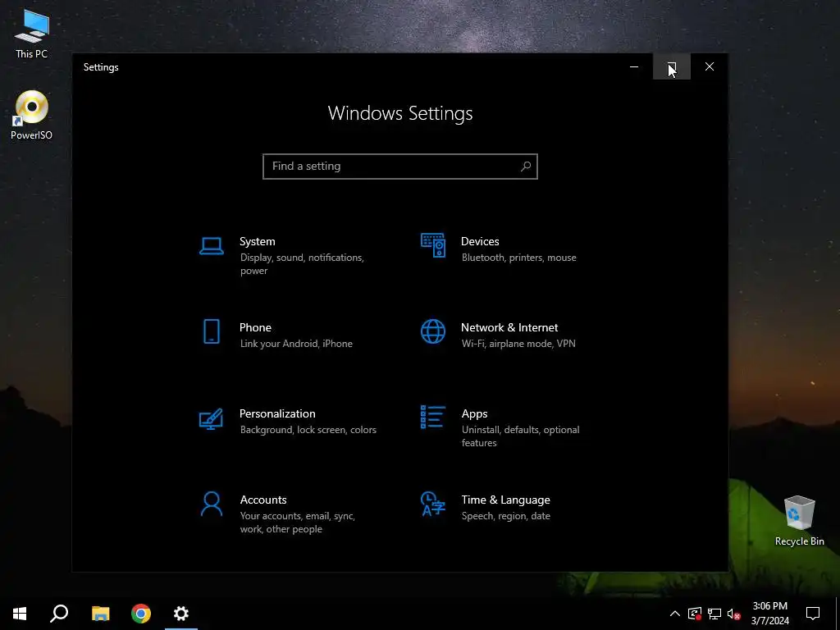Click 'Background, lock screen, colors' description
840x630 pixels.
[x=308, y=430]
